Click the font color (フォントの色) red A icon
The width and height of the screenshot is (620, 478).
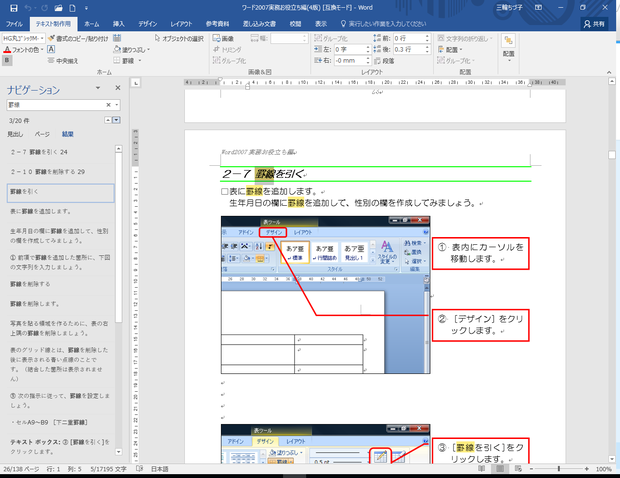(x=7, y=50)
